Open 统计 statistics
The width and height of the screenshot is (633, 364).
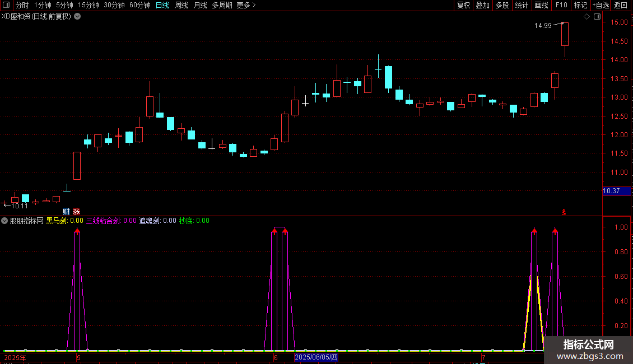coord(522,5)
